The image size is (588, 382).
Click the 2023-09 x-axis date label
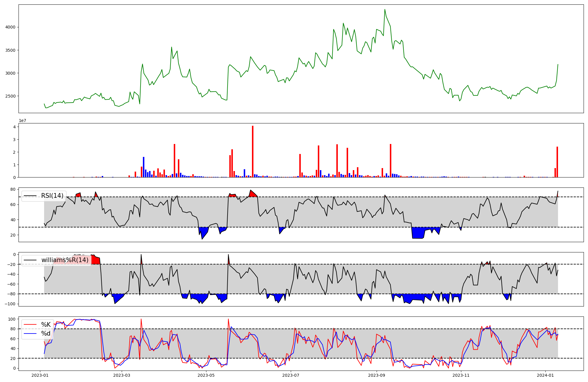(x=376, y=375)
